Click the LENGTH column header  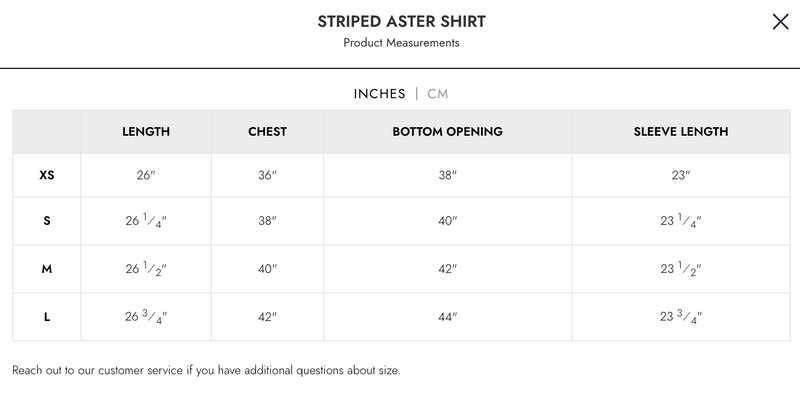click(146, 131)
